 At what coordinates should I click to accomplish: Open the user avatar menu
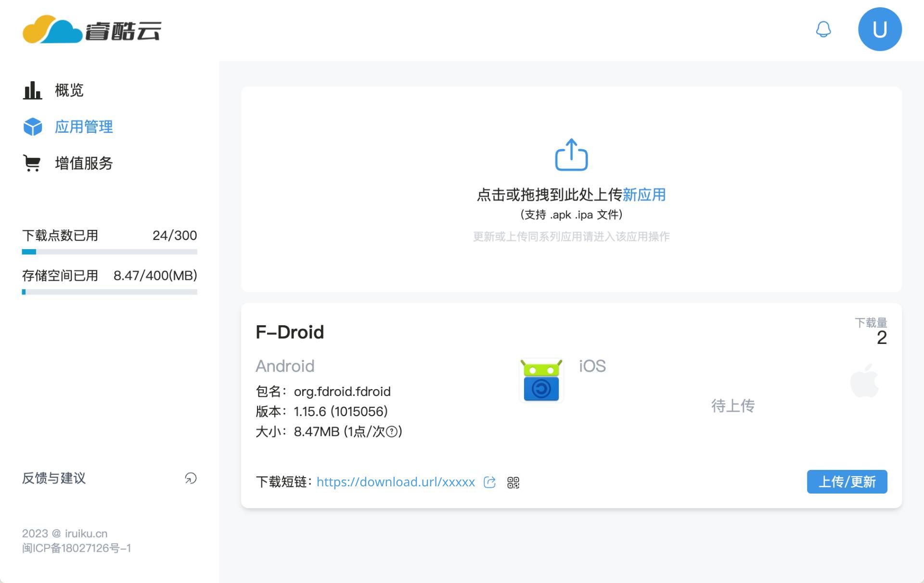click(x=879, y=29)
